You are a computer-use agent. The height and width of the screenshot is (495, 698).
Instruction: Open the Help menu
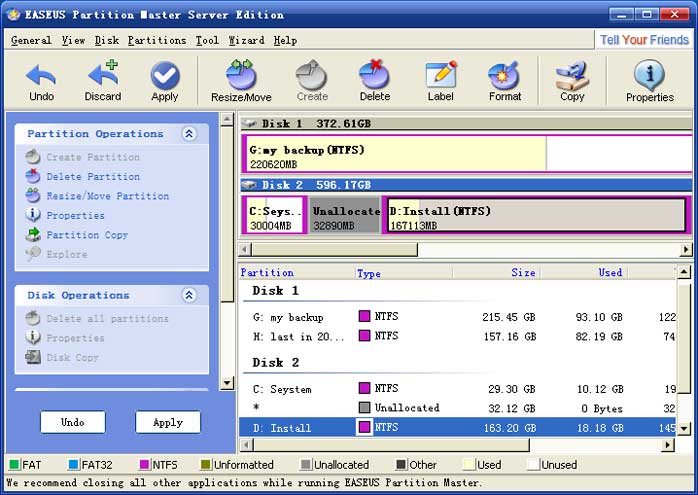coord(285,41)
